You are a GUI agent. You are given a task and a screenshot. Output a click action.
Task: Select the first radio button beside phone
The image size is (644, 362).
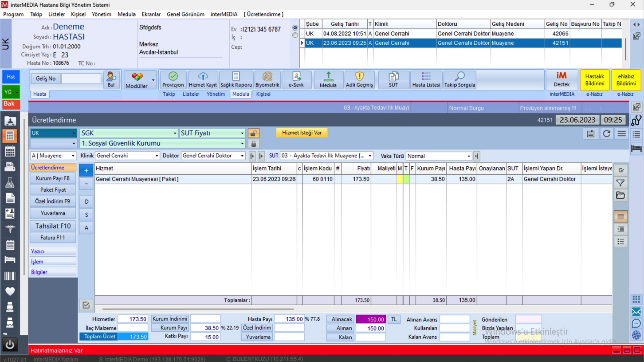click(295, 28)
